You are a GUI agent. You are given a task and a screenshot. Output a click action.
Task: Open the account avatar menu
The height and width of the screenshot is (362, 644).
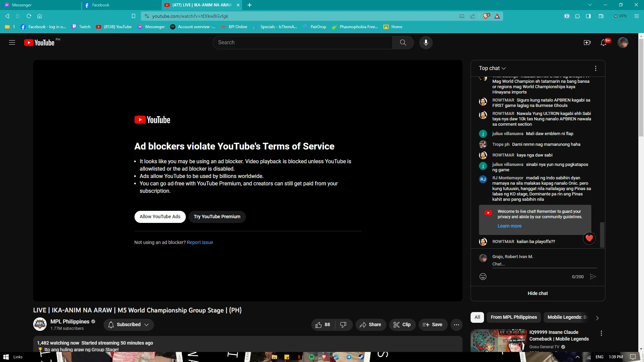click(623, 43)
